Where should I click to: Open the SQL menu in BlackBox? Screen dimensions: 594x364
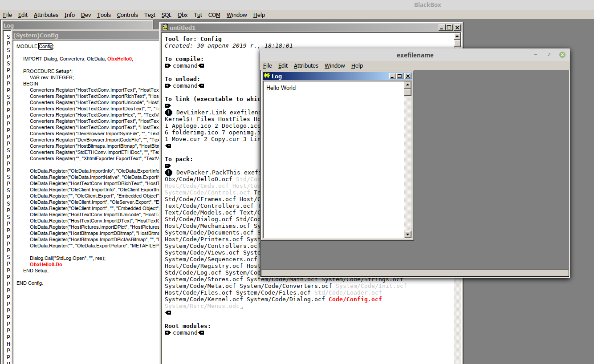166,15
